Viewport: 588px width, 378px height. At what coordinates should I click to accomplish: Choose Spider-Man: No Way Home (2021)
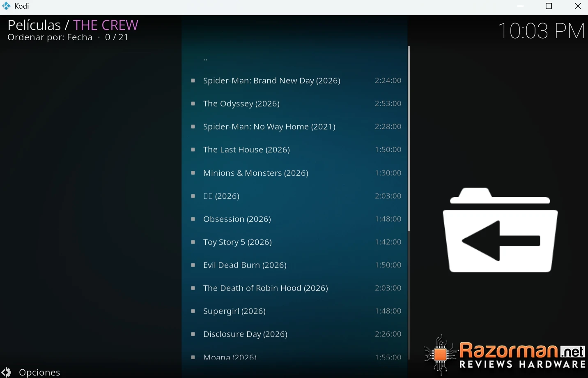click(x=295, y=127)
